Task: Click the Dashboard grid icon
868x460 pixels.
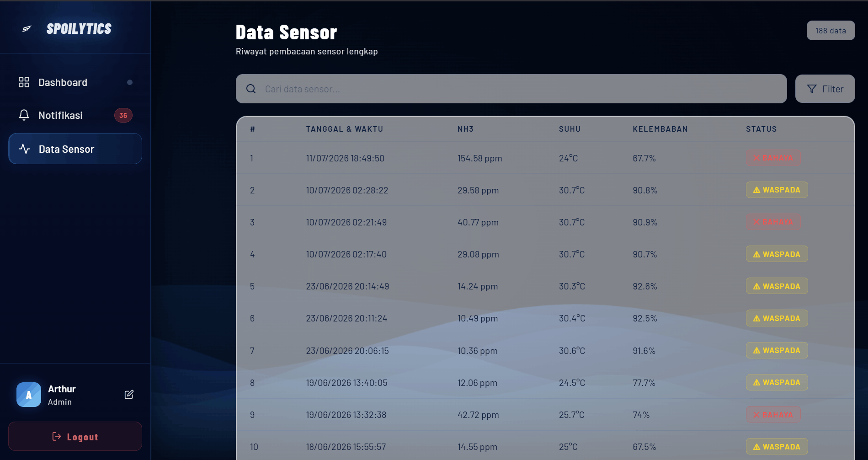Action: (24, 82)
